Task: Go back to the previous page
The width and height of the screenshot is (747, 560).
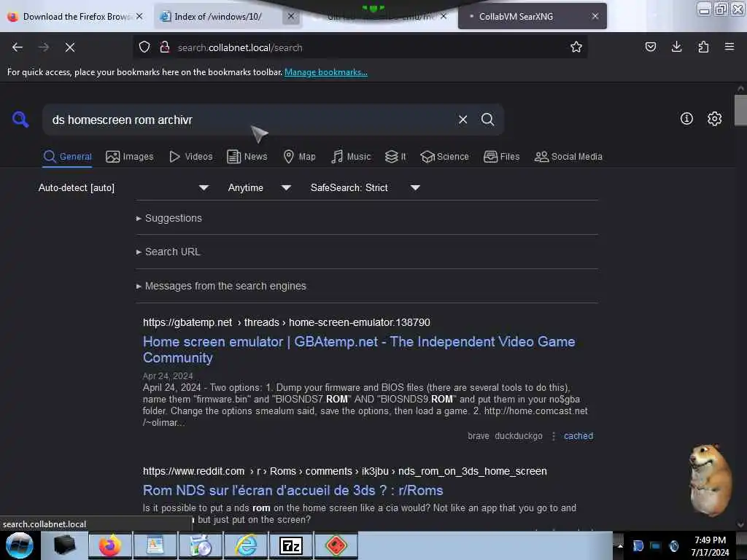Action: coord(18,47)
